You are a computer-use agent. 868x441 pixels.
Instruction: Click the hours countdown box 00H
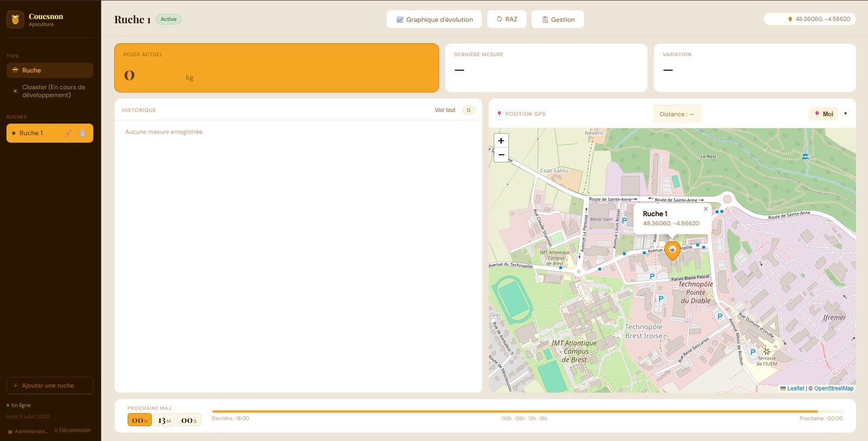tap(139, 420)
